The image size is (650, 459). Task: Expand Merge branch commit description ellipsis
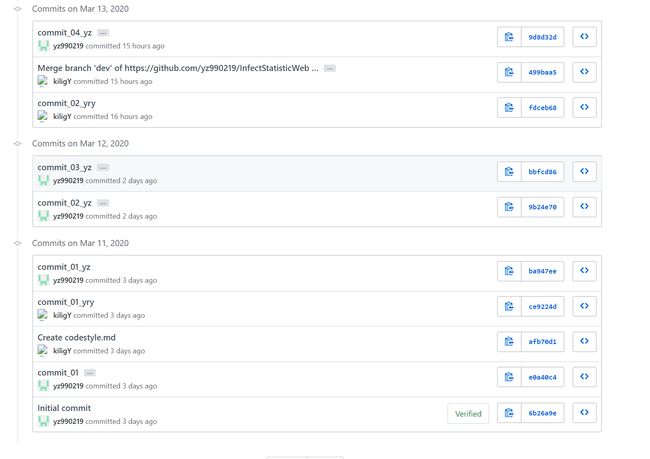[330, 68]
